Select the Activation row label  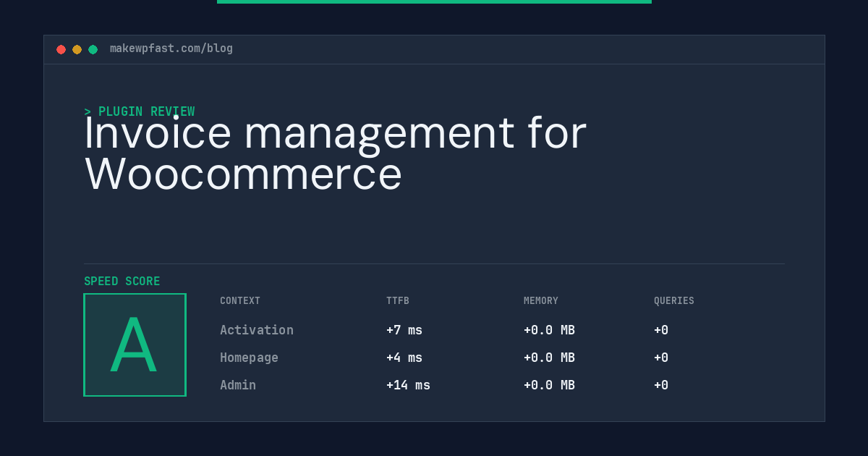(257, 330)
